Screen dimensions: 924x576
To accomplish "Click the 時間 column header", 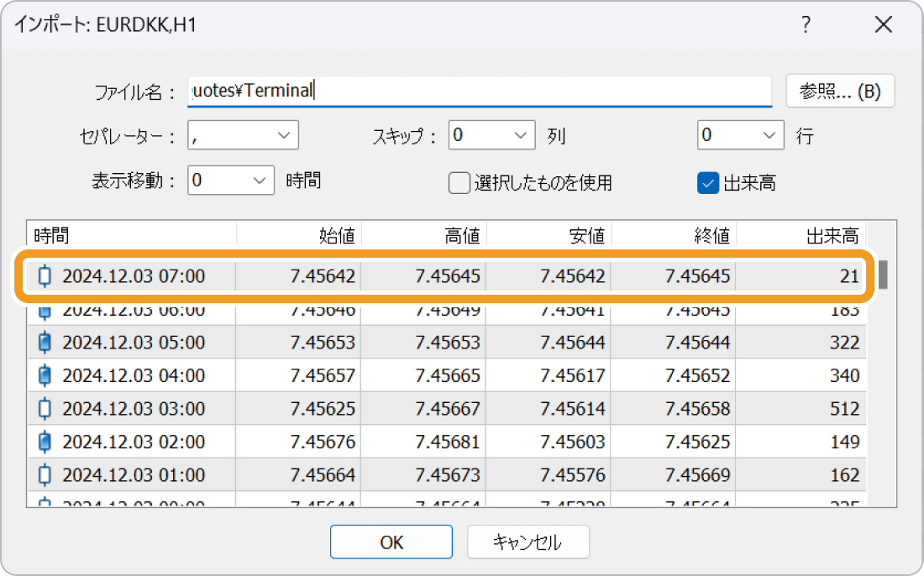I will click(131, 235).
